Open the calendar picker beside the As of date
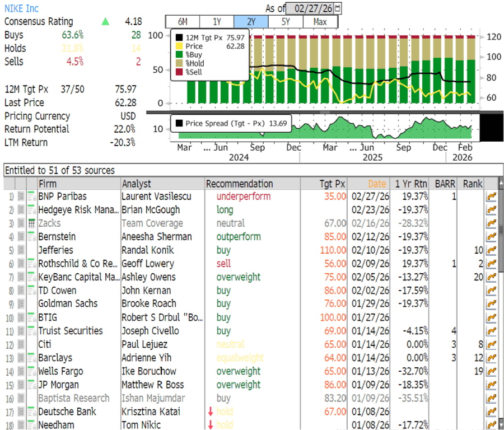Image resolution: width=504 pixels, height=430 pixels. (337, 8)
